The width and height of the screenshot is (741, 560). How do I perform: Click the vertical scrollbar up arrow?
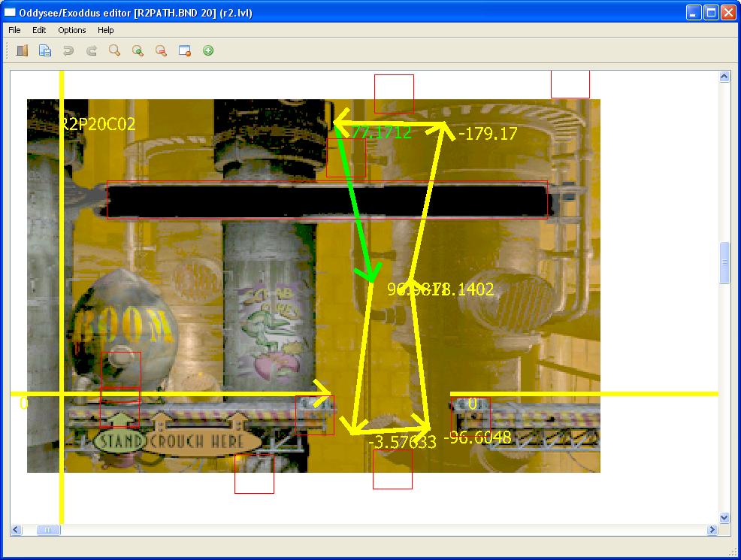click(x=724, y=77)
